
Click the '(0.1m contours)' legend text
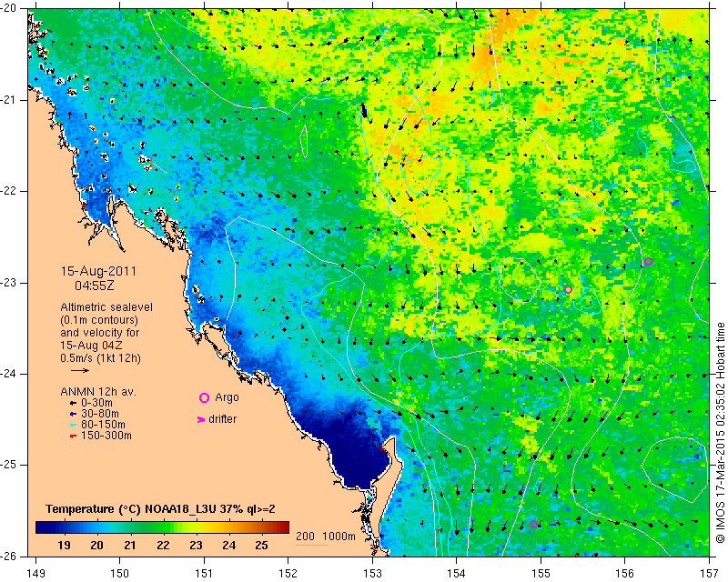[99, 320]
